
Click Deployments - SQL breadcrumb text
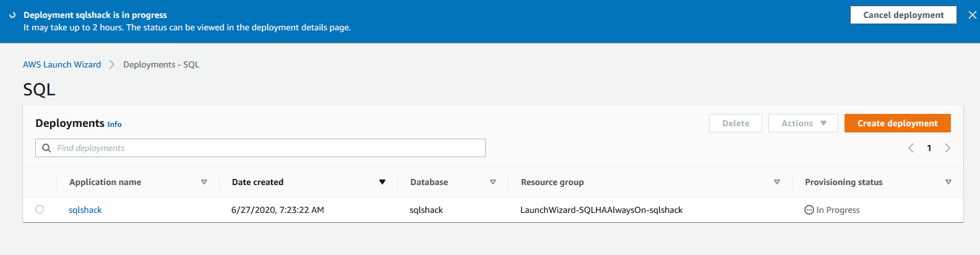coord(161,64)
